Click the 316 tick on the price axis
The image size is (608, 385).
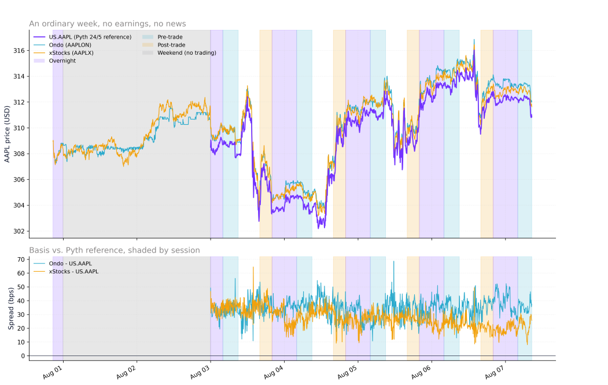(19, 51)
